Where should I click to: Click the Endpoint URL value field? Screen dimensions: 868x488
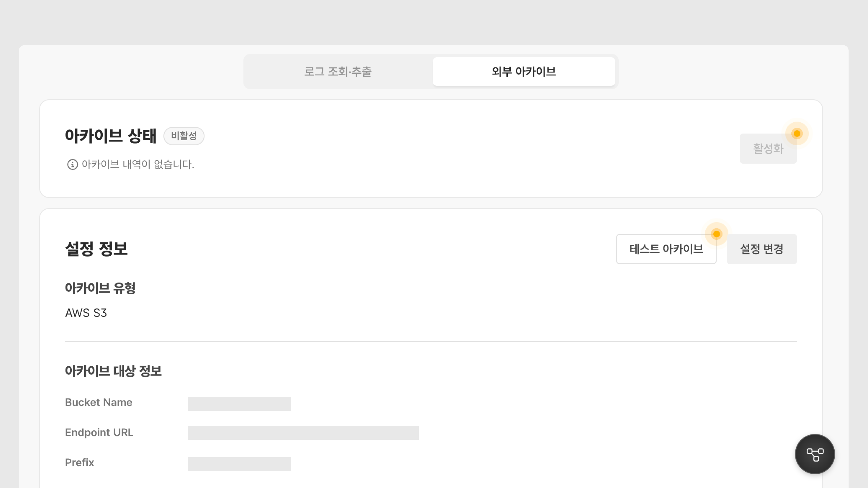coord(303,433)
